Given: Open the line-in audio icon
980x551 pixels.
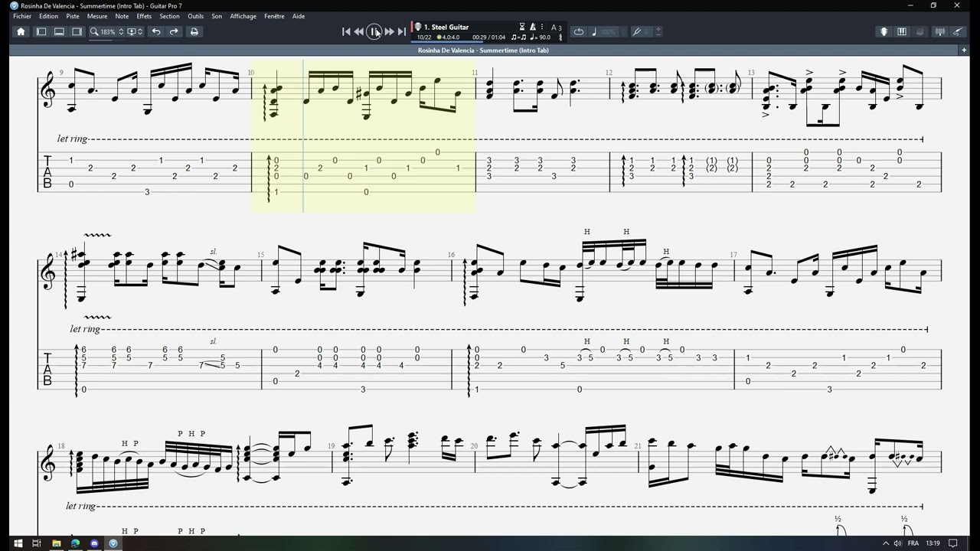Looking at the screenshot, I should point(940,31).
